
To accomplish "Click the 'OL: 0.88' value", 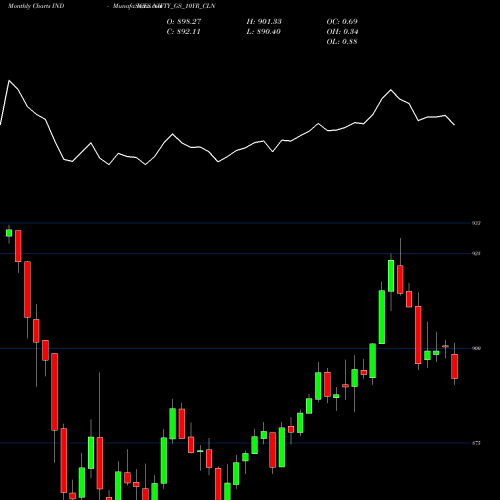I will point(342,42).
